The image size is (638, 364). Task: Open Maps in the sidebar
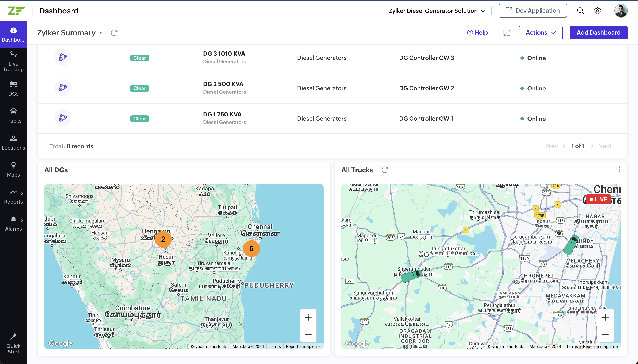click(14, 170)
